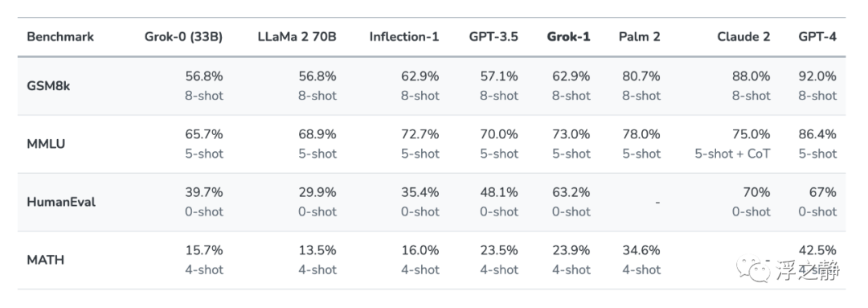This screenshot has width=868, height=308.
Task: Select the HumanEval row label
Action: [61, 202]
